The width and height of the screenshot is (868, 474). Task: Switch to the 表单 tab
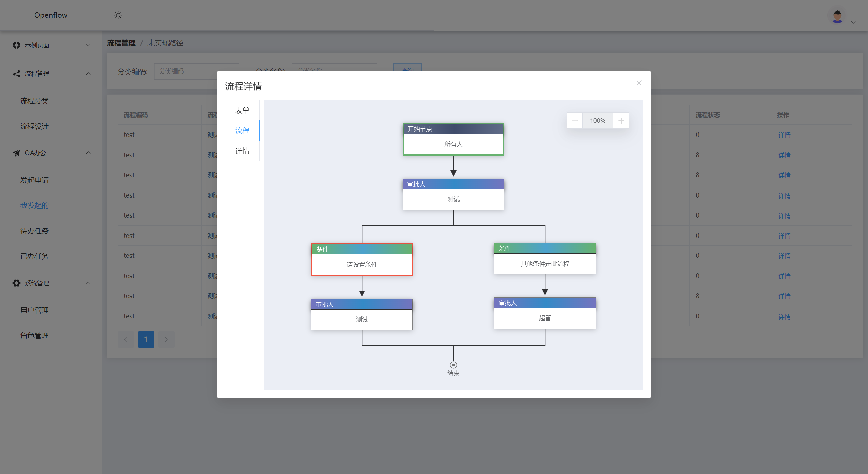[242, 110]
